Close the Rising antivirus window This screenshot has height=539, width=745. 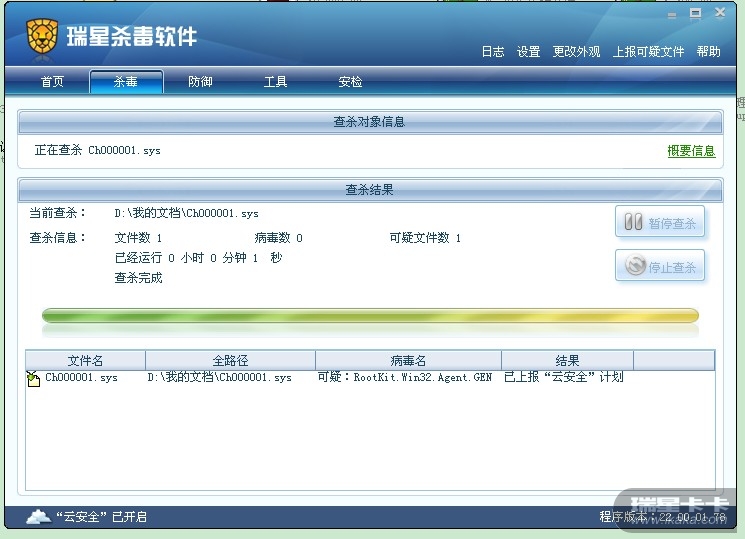click(x=720, y=13)
